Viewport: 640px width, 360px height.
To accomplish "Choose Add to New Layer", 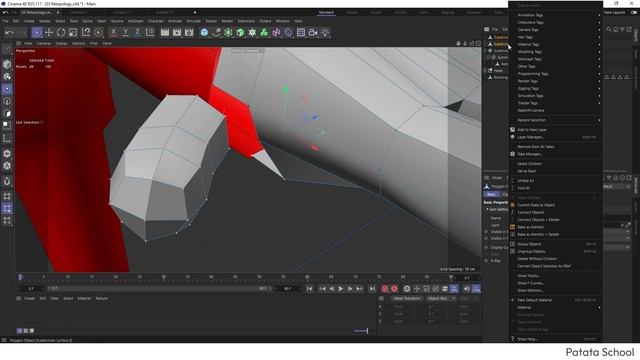I will 556,130.
